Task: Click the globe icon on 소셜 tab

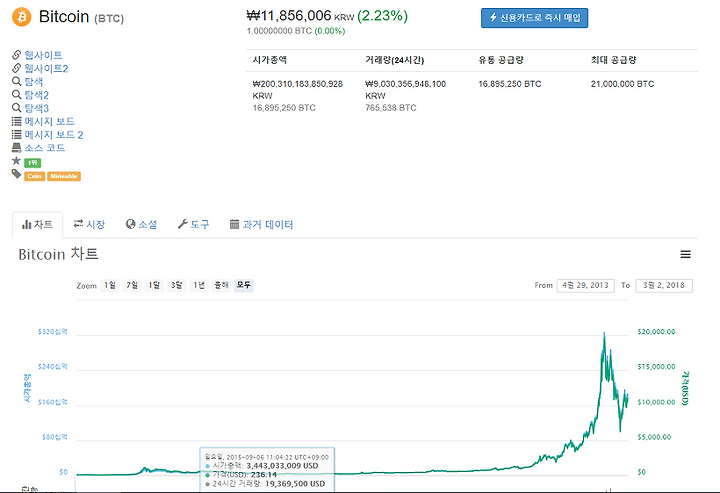Action: 130,224
